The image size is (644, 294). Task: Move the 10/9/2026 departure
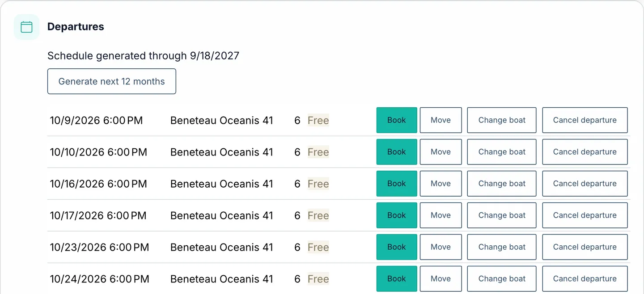coord(441,120)
